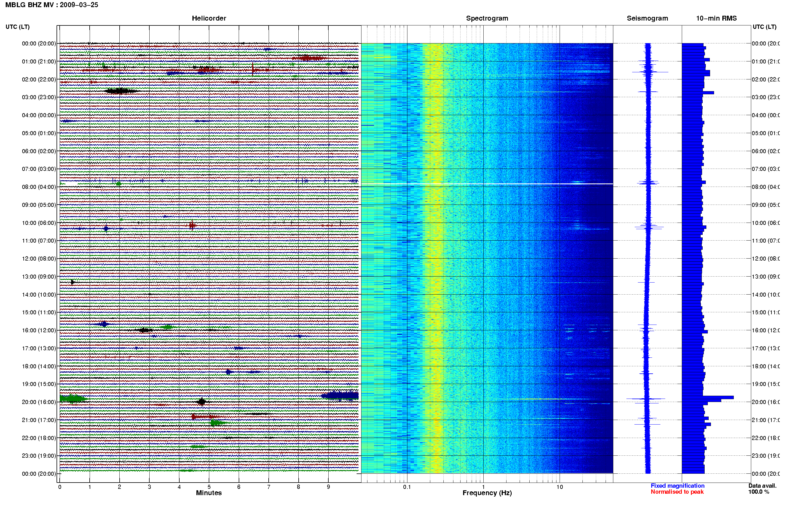The height and width of the screenshot is (508, 812).
Task: Click minutes tick label '9' under helicorder
Action: coord(328,487)
